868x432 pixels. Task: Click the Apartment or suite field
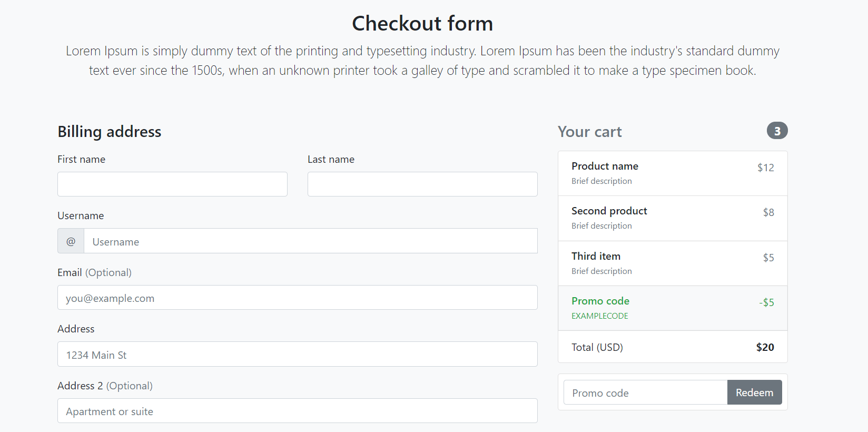(x=297, y=411)
